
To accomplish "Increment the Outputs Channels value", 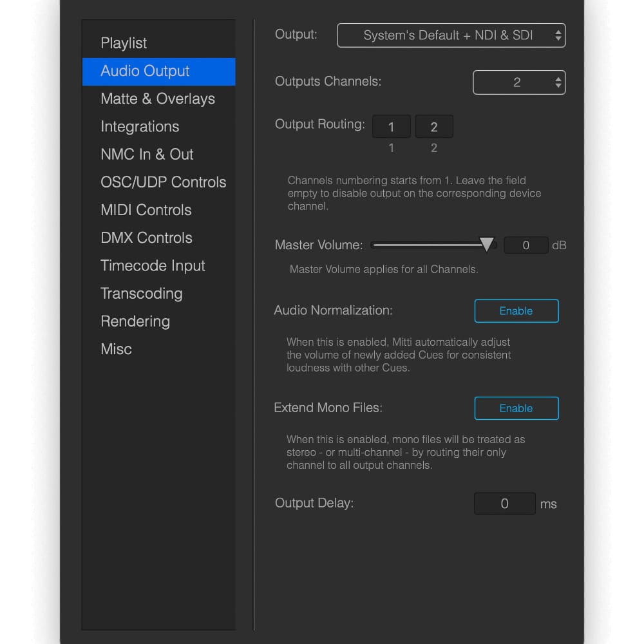I will [558, 79].
